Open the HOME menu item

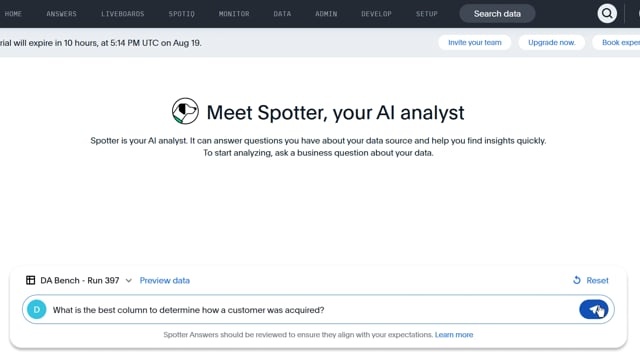[x=13, y=14]
